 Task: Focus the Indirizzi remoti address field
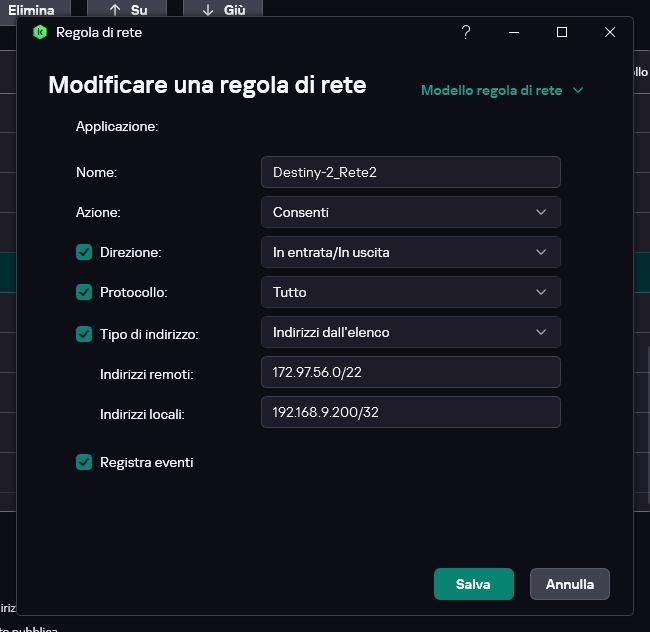(410, 372)
